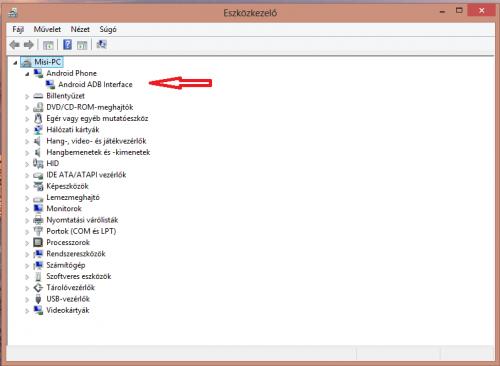Click the Device Manager title bar icon

pos(13,13)
